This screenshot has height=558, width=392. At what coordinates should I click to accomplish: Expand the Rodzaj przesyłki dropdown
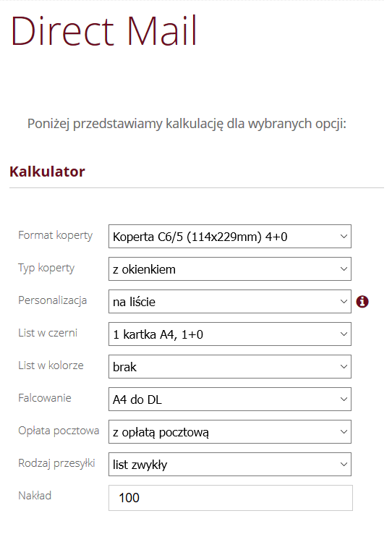[x=230, y=465]
